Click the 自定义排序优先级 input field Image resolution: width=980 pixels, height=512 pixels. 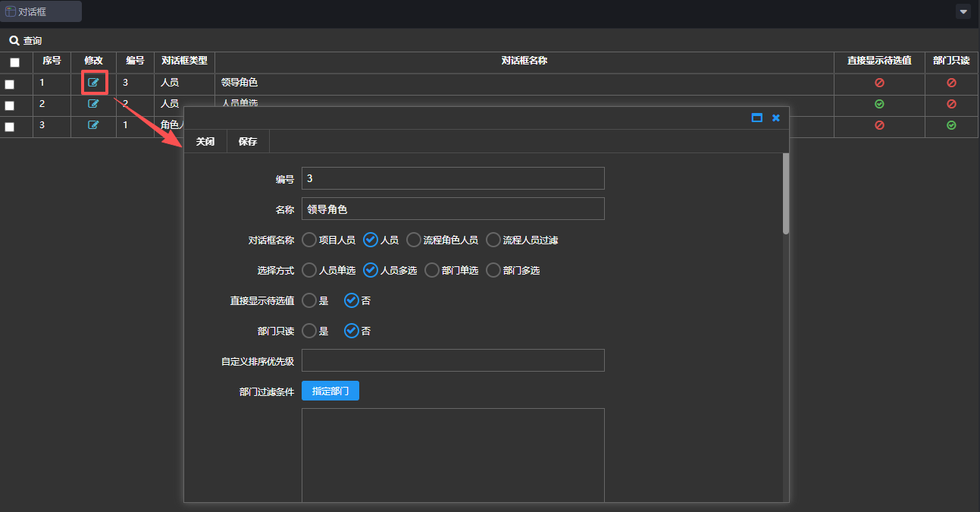coord(452,360)
